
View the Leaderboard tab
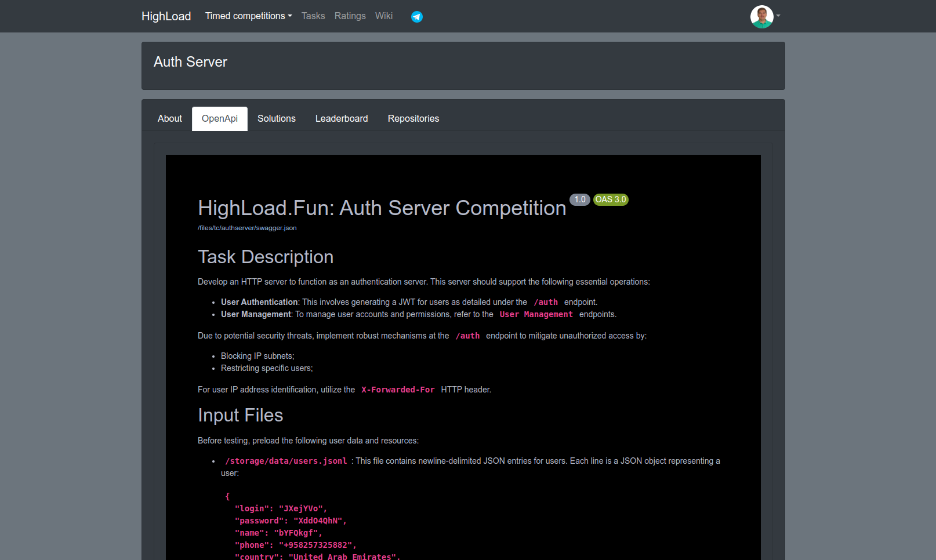(x=342, y=119)
